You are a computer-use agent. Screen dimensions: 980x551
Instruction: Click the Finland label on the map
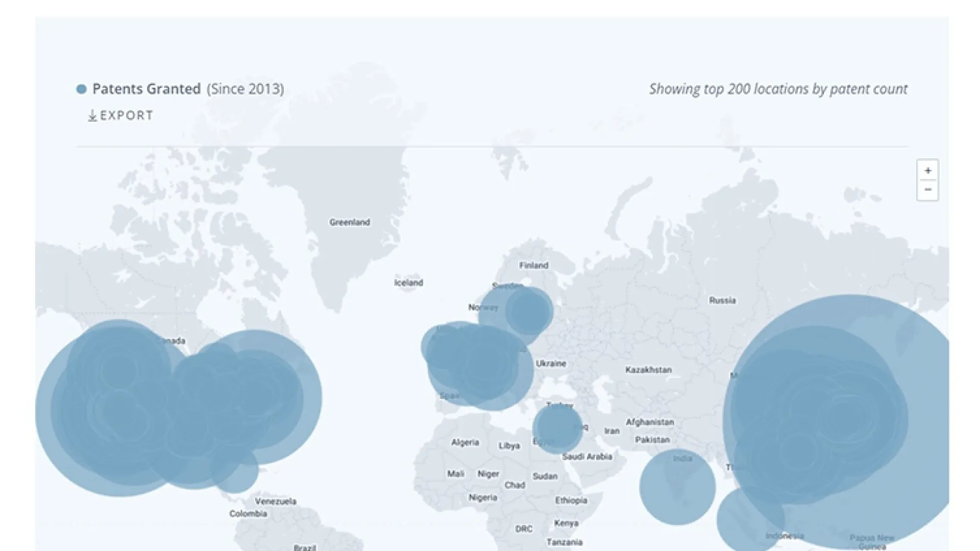[534, 265]
